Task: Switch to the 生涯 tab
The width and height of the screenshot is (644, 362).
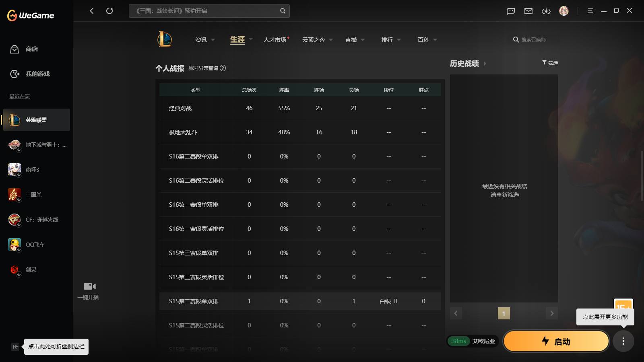Action: (237, 39)
